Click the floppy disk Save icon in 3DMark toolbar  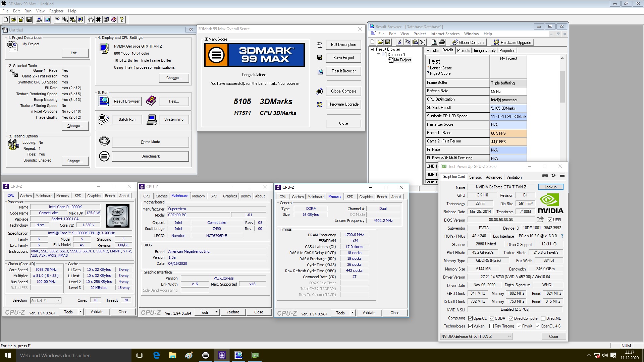(x=29, y=20)
